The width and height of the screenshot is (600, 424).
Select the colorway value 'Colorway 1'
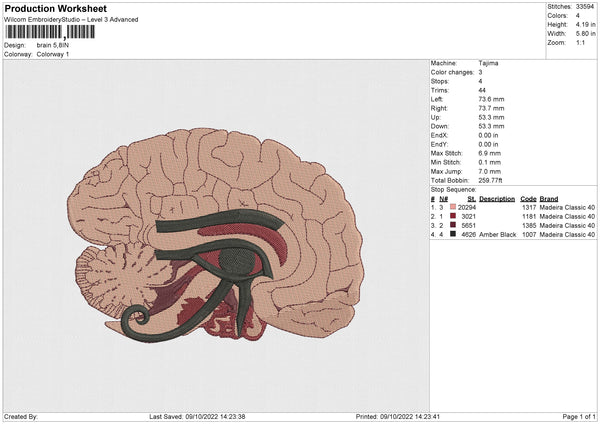tap(53, 54)
